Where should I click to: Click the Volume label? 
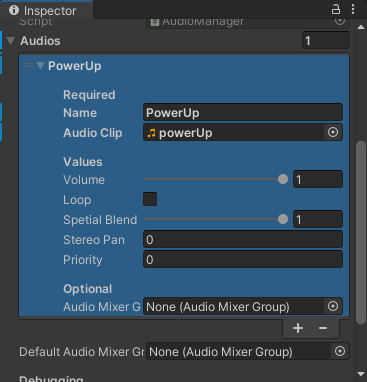coord(84,180)
